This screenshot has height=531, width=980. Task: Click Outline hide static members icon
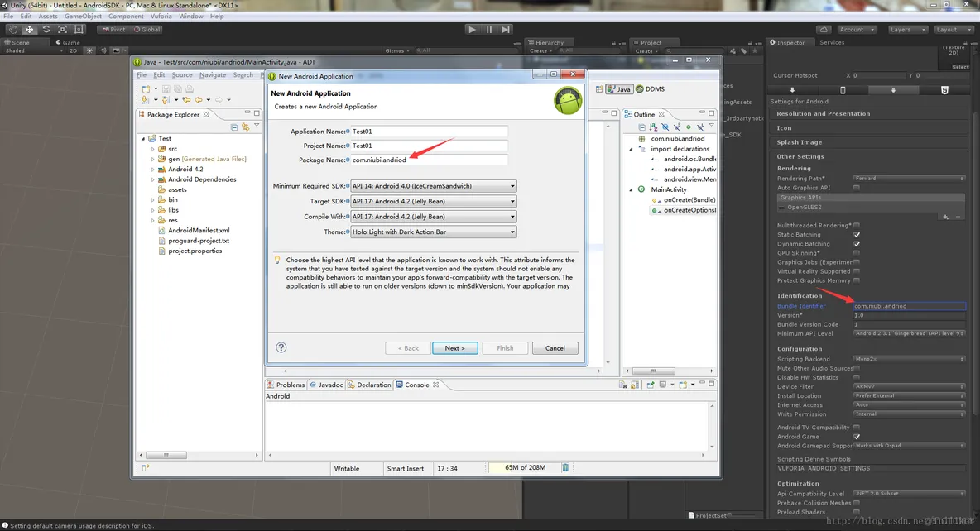click(677, 127)
